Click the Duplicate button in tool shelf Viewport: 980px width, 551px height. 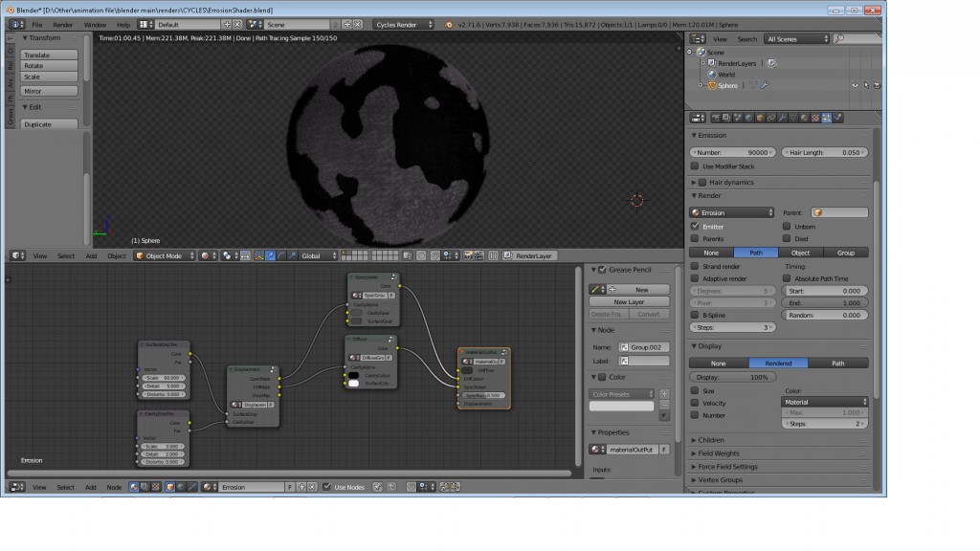(49, 124)
